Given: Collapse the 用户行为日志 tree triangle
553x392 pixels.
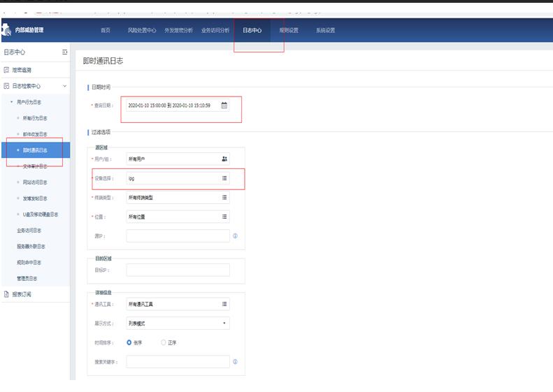Looking at the screenshot, I should coord(12,102).
